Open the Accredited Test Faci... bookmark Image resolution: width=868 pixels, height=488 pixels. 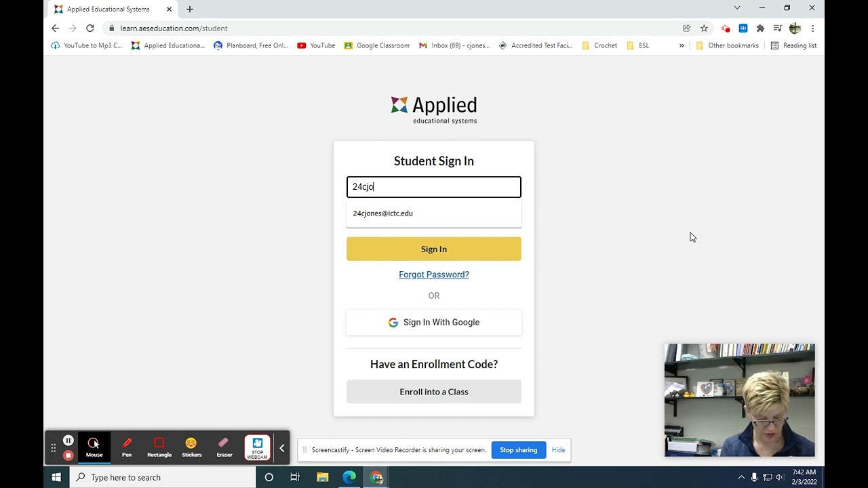tap(536, 45)
